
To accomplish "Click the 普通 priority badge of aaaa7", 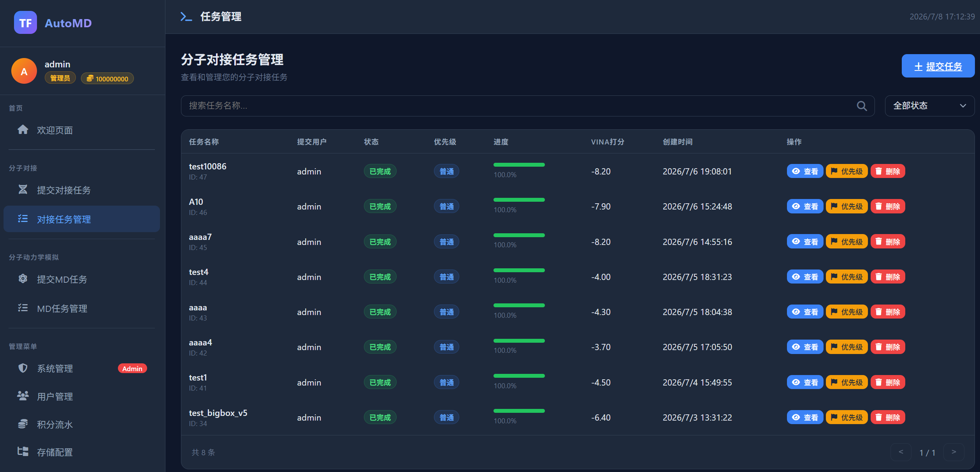I will [x=446, y=241].
